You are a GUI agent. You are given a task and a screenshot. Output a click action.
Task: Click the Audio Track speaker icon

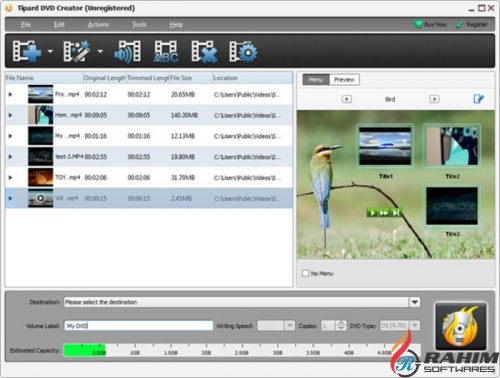pyautogui.click(x=128, y=51)
